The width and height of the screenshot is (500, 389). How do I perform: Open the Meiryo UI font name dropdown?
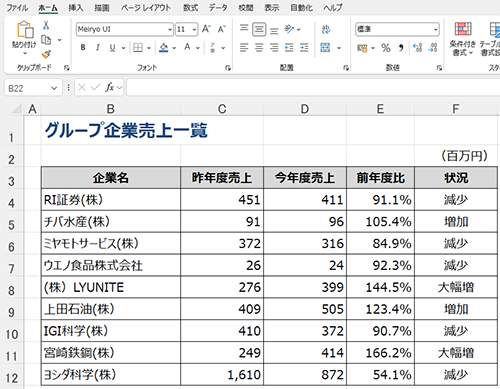tap(170, 30)
